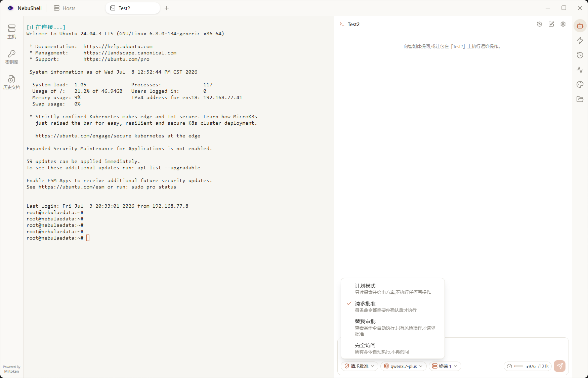Screen dimensions: 588x378
Task: Click the Powered By Mrtoken label
Action: (12, 369)
